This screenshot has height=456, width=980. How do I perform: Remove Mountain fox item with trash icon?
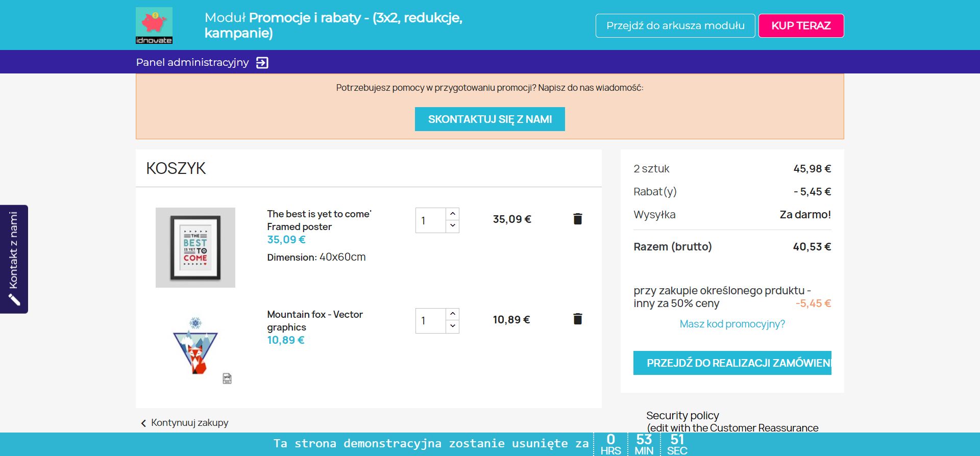click(x=577, y=319)
